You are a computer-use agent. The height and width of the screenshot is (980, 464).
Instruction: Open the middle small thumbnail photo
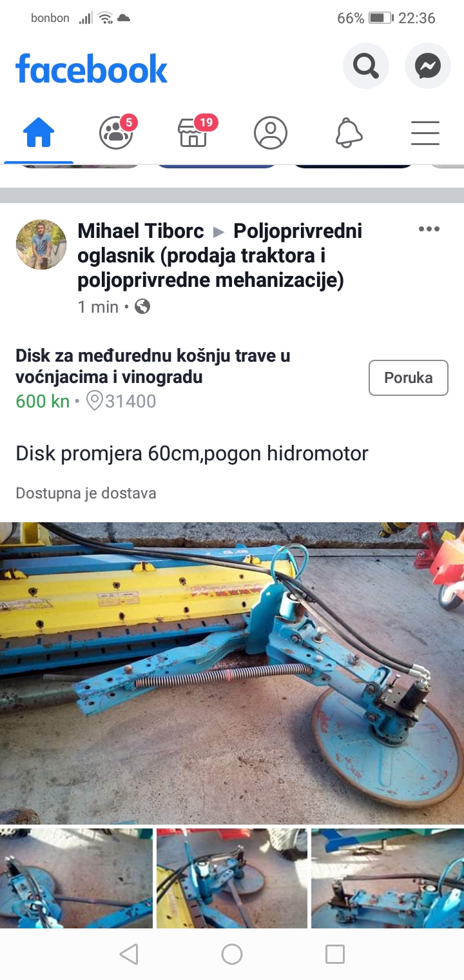232,878
